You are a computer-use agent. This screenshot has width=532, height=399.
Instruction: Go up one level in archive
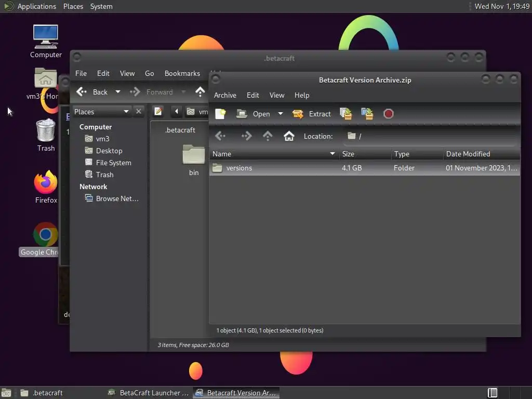(268, 136)
